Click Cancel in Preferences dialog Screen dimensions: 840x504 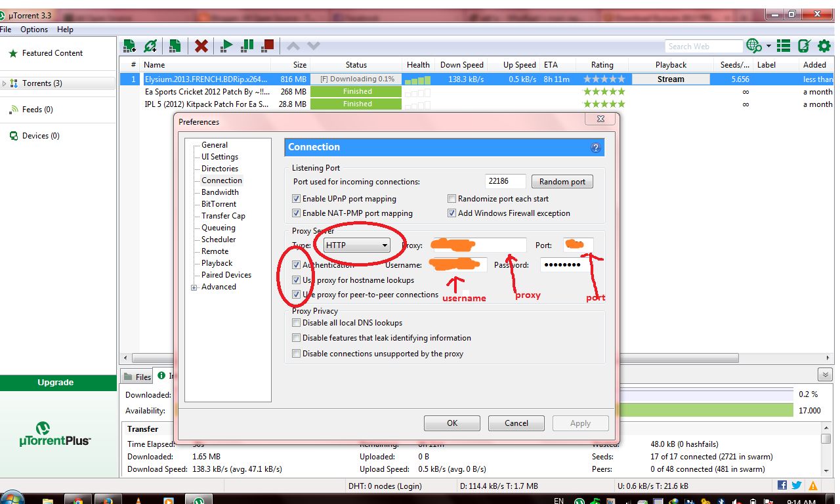click(x=516, y=423)
